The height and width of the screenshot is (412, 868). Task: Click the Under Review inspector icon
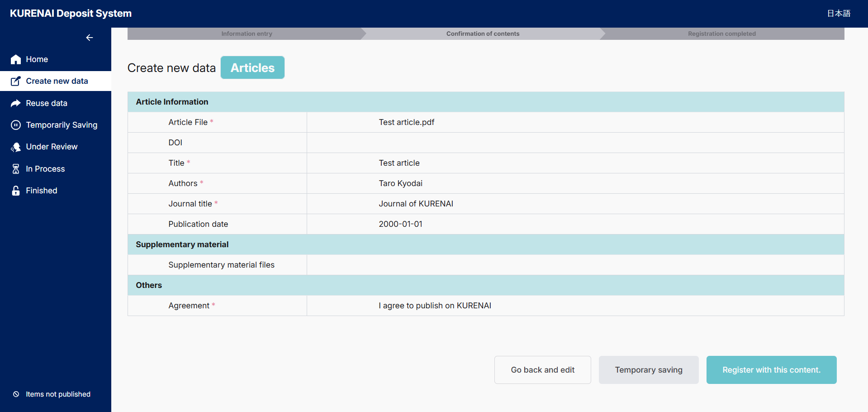click(x=16, y=147)
